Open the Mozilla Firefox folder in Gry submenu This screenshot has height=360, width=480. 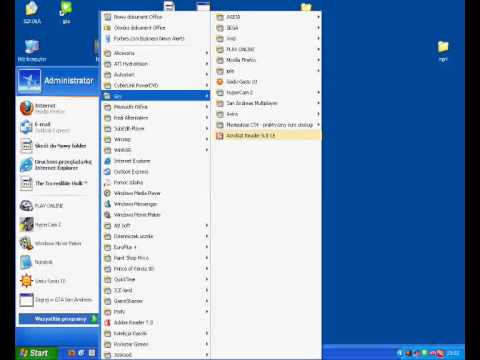click(267, 60)
